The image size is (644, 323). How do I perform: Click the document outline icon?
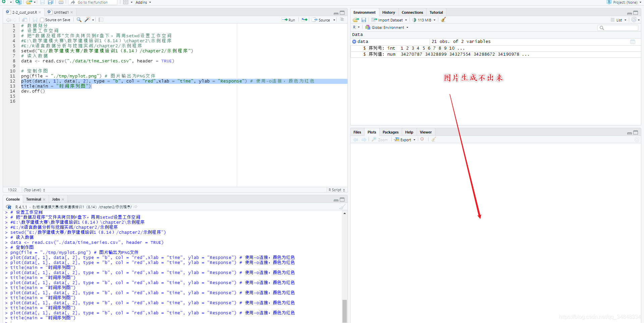coord(342,20)
